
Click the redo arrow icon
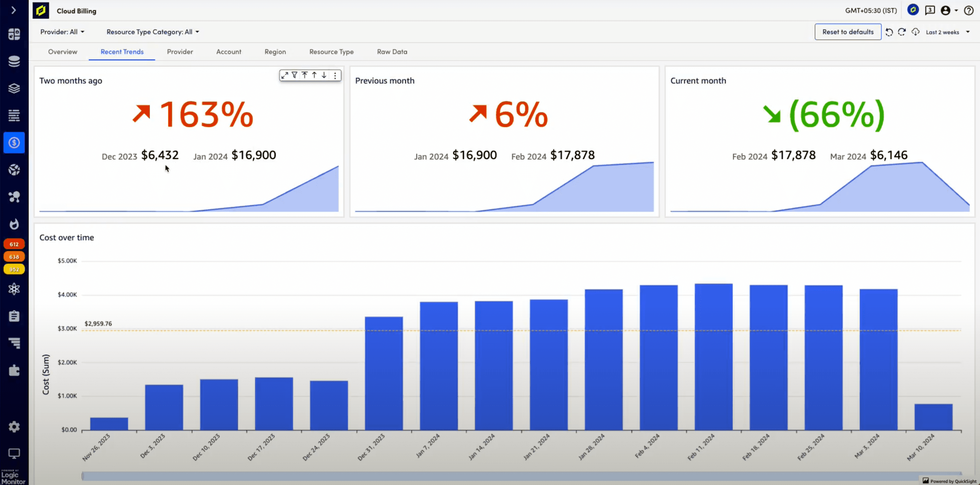pos(902,32)
